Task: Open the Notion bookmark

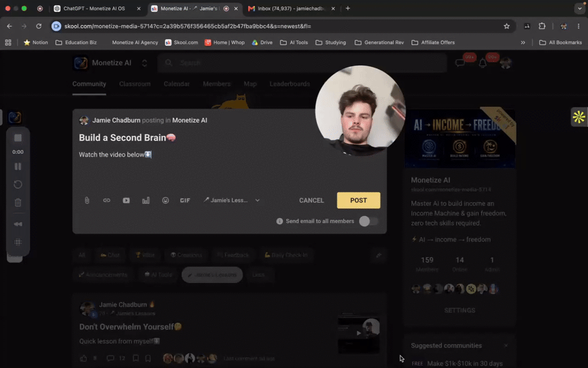Action: coord(36,43)
